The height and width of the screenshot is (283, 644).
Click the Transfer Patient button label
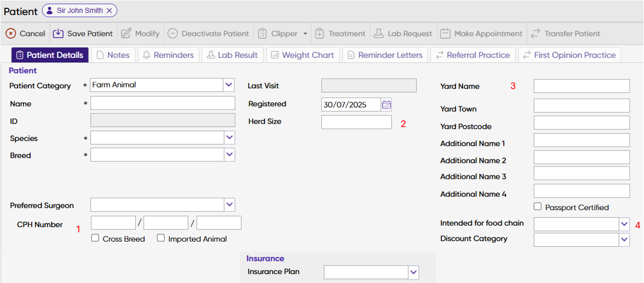pyautogui.click(x=573, y=34)
